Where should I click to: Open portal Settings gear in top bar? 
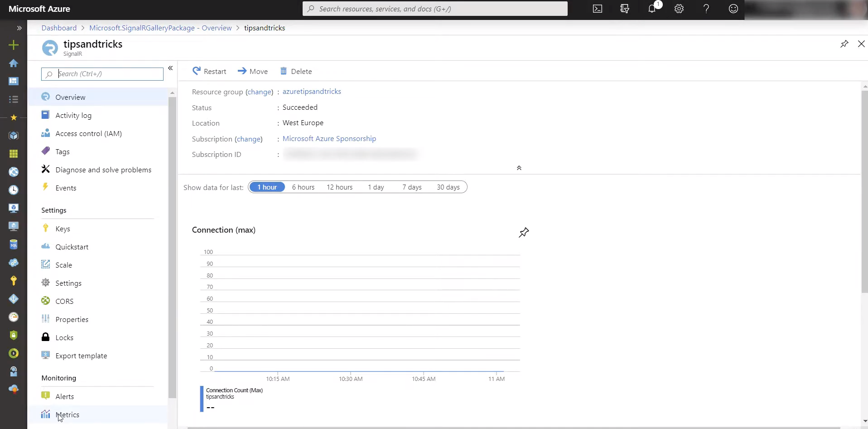[679, 9]
